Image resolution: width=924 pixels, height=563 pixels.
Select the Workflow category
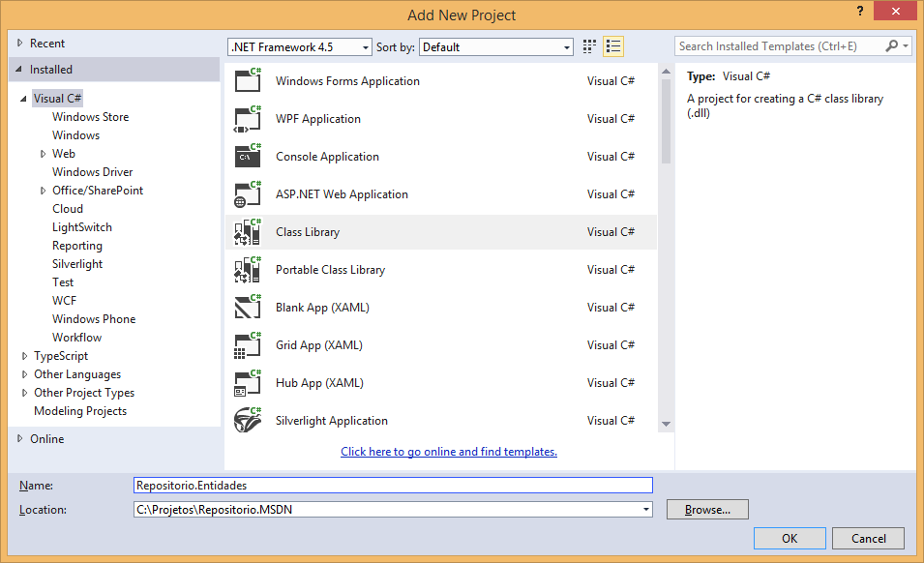coord(76,338)
